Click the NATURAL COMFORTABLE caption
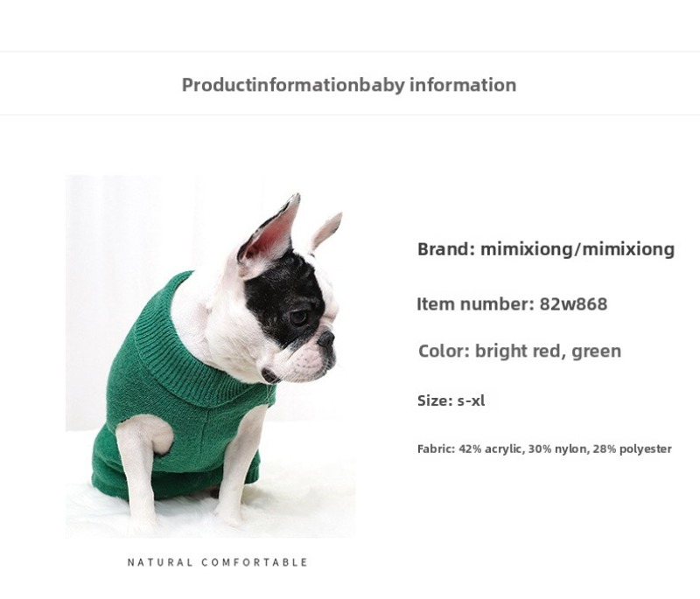This screenshot has width=700, height=599. [218, 562]
